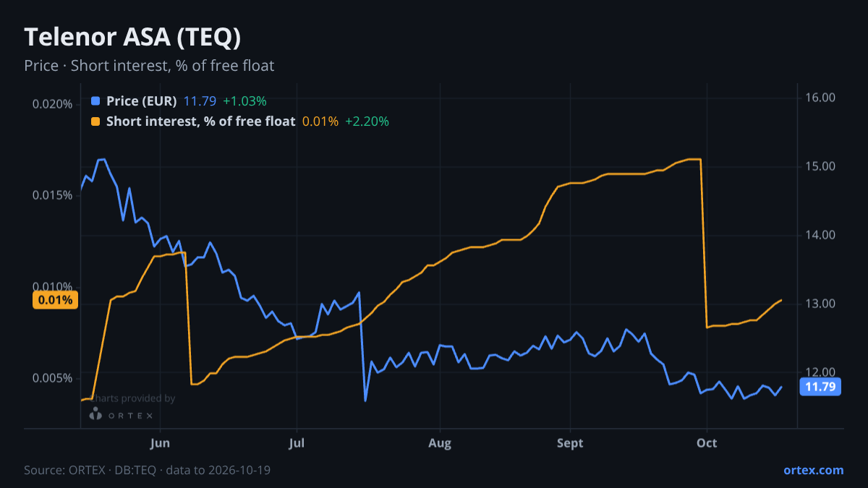Click the 0.020% left axis label
868x488 pixels.
point(53,104)
